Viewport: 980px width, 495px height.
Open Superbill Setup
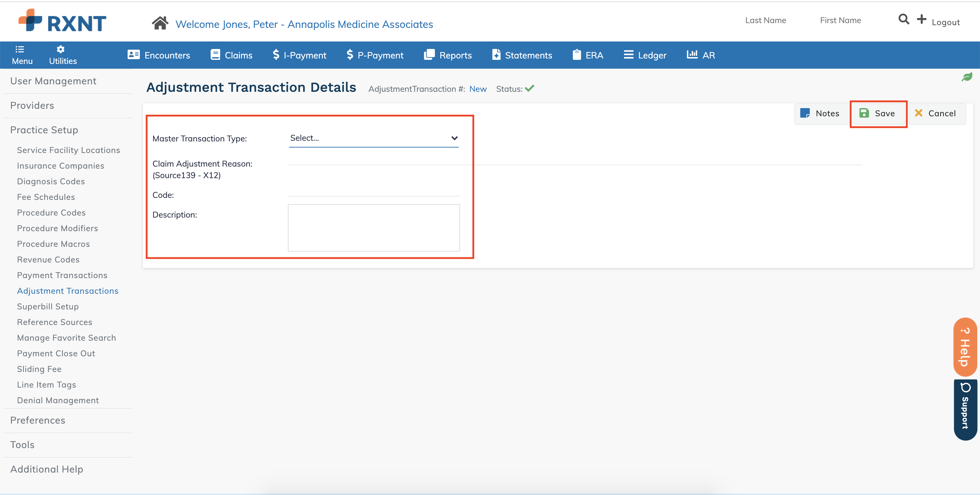tap(48, 306)
